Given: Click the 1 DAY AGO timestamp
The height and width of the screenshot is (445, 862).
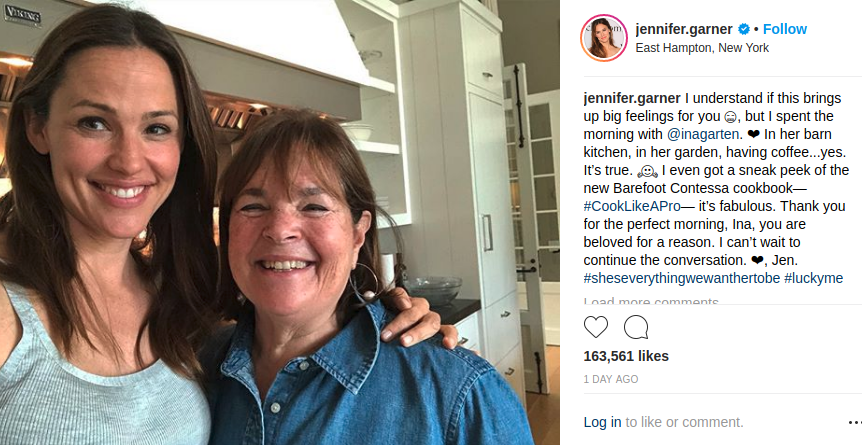Looking at the screenshot, I should point(610,380).
